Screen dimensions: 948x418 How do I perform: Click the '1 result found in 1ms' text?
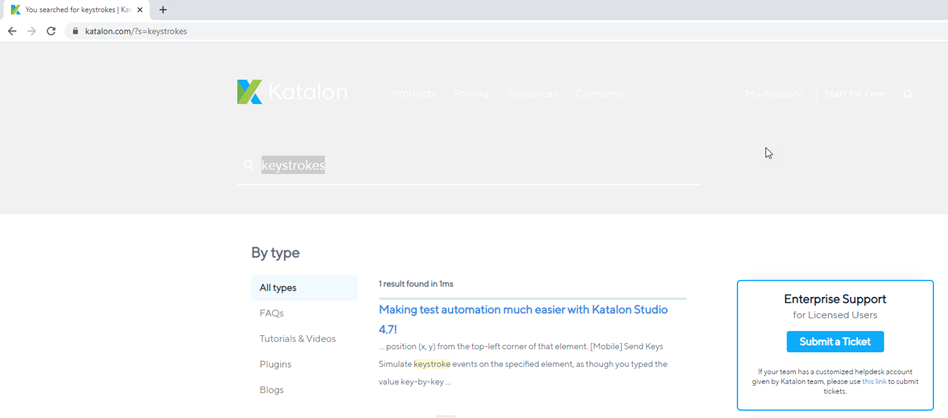pyautogui.click(x=416, y=284)
